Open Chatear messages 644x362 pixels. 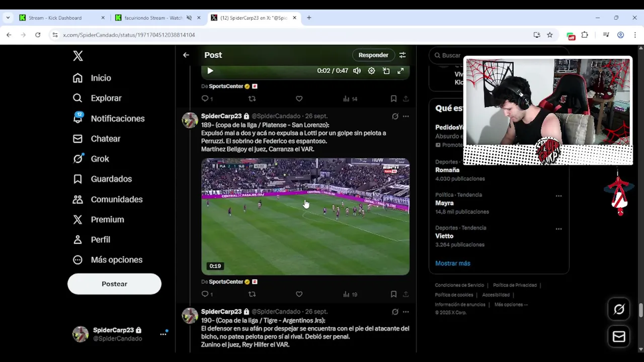97,139
